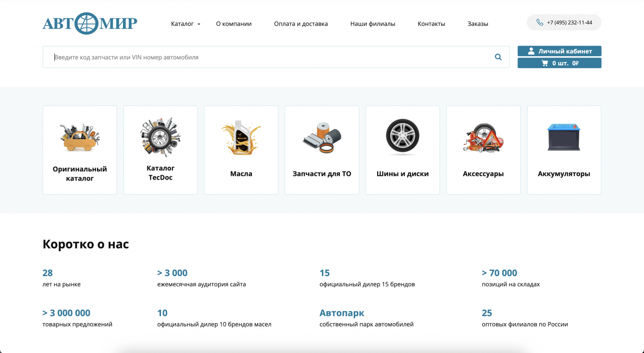Open the Контакты page

pyautogui.click(x=431, y=23)
